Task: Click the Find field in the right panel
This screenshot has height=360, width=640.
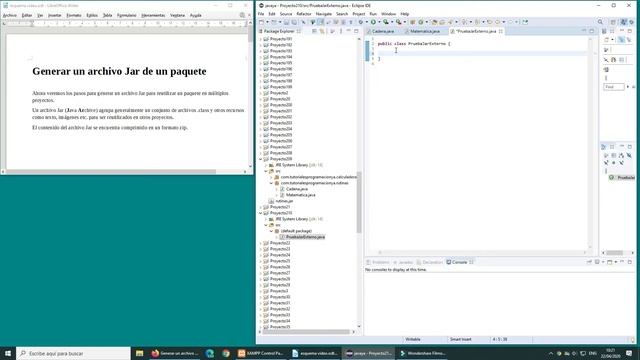Action: (x=614, y=87)
